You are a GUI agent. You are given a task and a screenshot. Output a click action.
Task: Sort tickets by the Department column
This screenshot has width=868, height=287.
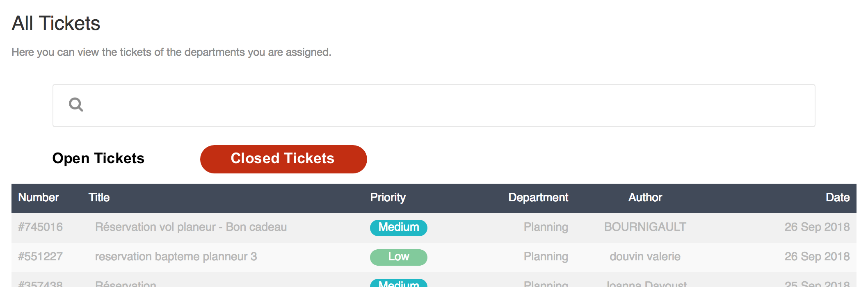click(538, 198)
